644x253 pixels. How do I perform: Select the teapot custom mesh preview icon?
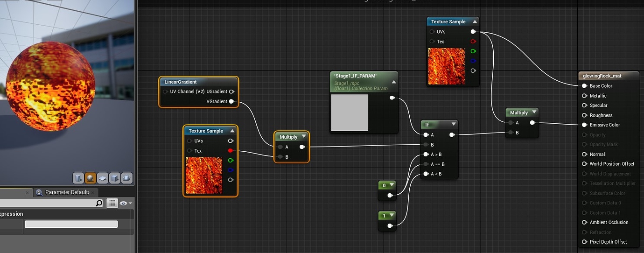127,178
